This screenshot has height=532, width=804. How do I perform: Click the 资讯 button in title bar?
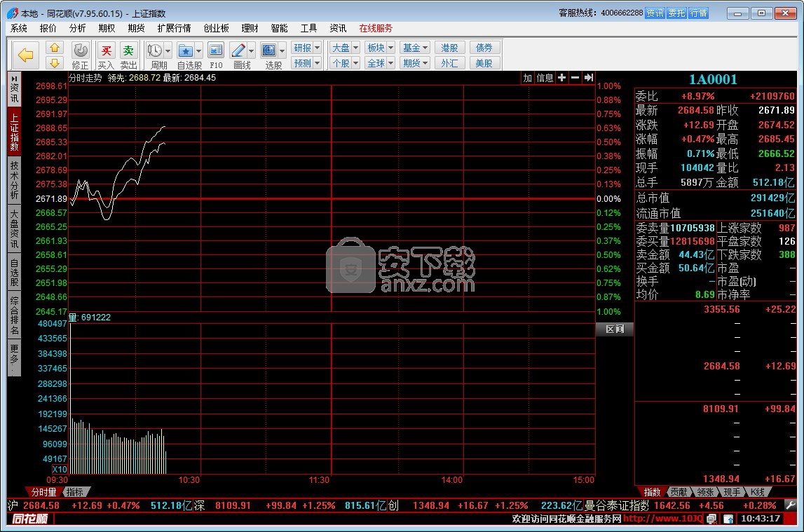tap(655, 13)
